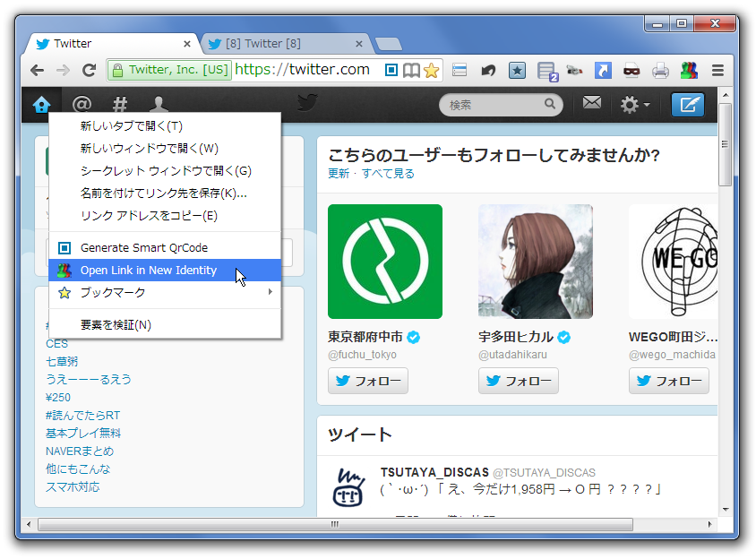
Task: Open the ¥250 trend
Action: (x=58, y=398)
